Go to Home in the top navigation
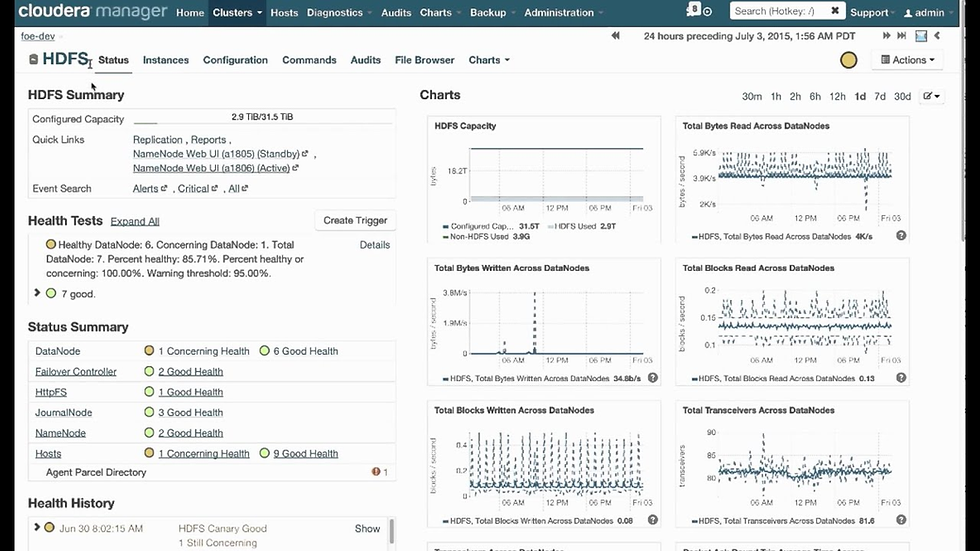Image resolution: width=980 pixels, height=551 pixels. (190, 12)
